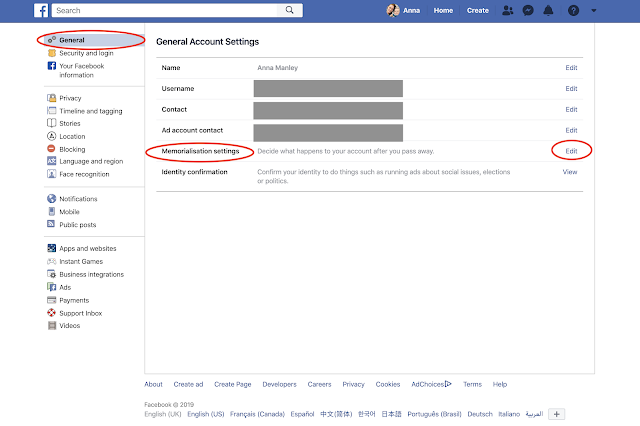Click the Apps and websites icon
Viewport: 640px width, 426px height.
coord(51,248)
